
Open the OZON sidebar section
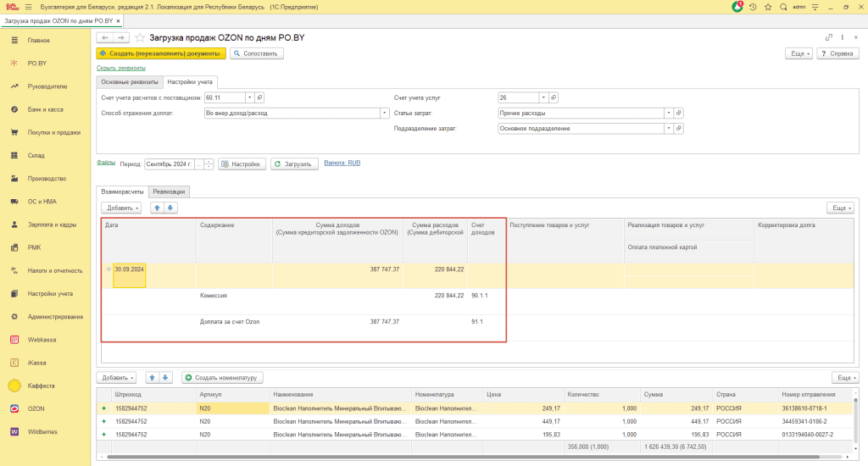pyautogui.click(x=36, y=408)
